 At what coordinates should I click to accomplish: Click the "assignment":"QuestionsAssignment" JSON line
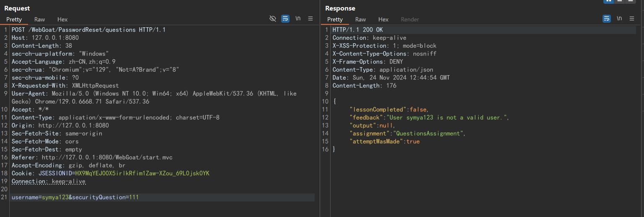[408, 133]
